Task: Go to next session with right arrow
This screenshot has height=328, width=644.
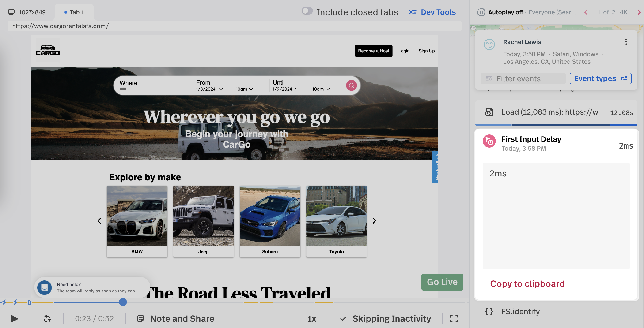Action: (x=639, y=12)
